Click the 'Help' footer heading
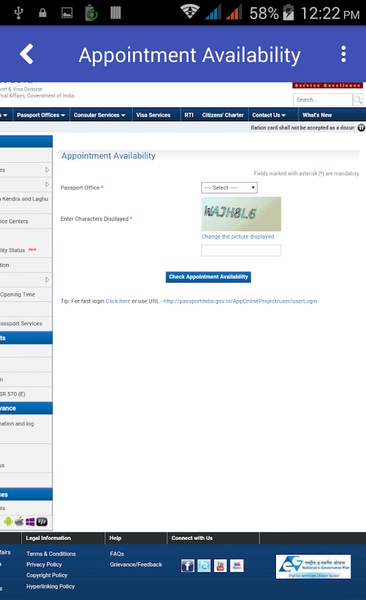The height and width of the screenshot is (600, 366). point(115,538)
